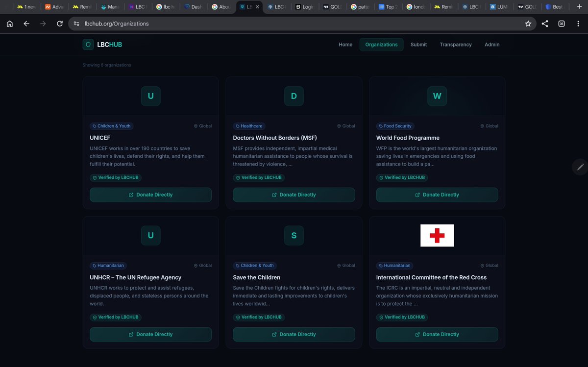The width and height of the screenshot is (588, 367).
Task: Click Donate Directly for Doctors Without Borders
Action: click(294, 195)
